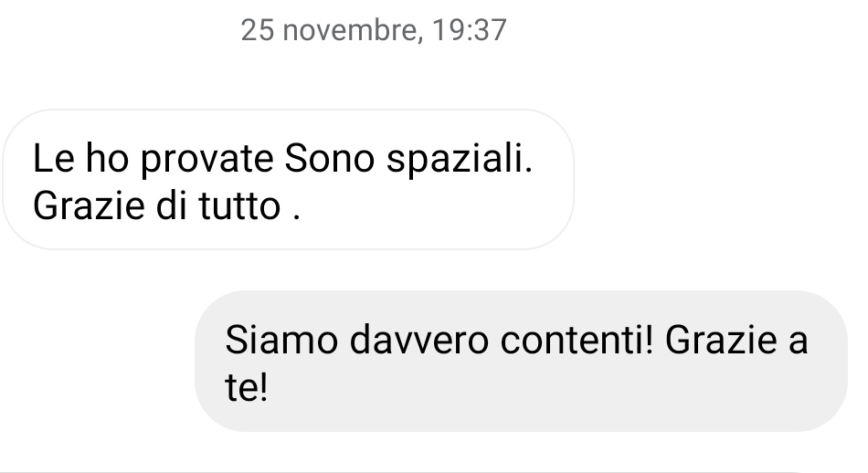868x473 pixels.
Task: Click the word 'di' in received message
Action: (x=172, y=205)
